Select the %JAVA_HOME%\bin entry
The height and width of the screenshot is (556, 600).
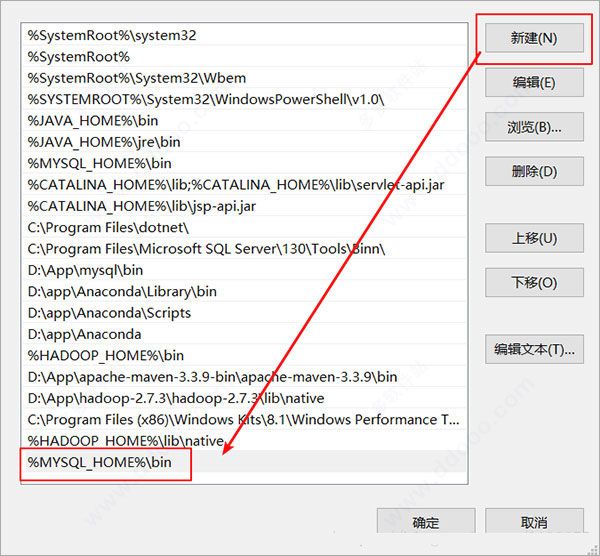tap(244, 121)
